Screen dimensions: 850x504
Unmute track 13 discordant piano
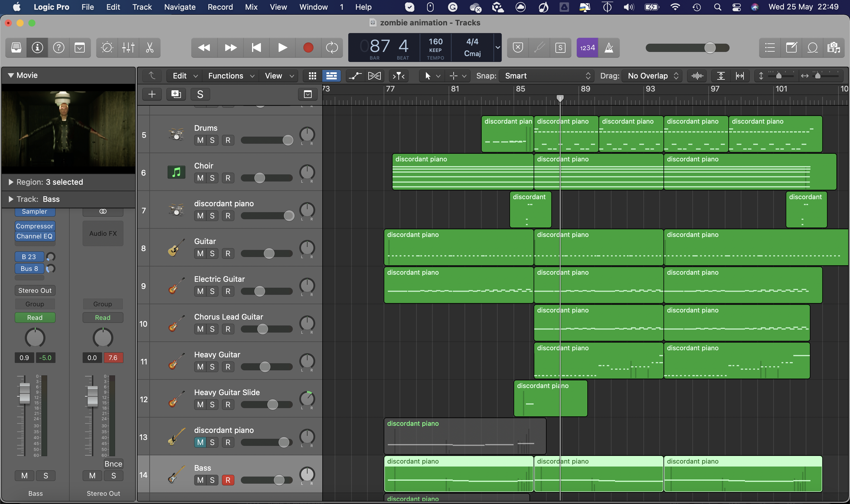[x=200, y=442]
